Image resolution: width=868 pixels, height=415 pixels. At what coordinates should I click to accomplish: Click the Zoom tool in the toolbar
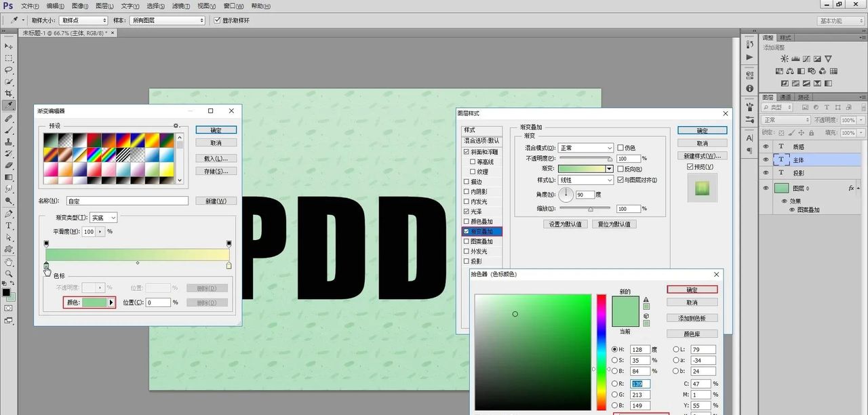tap(9, 273)
